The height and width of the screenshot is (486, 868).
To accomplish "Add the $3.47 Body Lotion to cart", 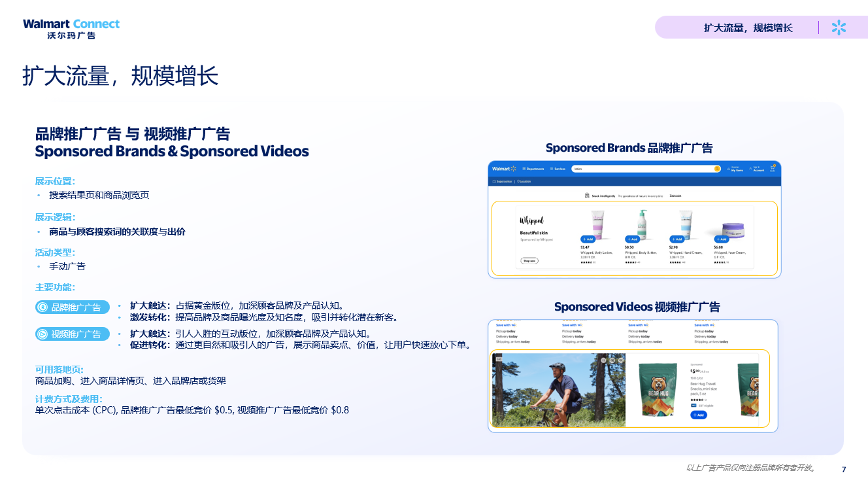I will (588, 239).
